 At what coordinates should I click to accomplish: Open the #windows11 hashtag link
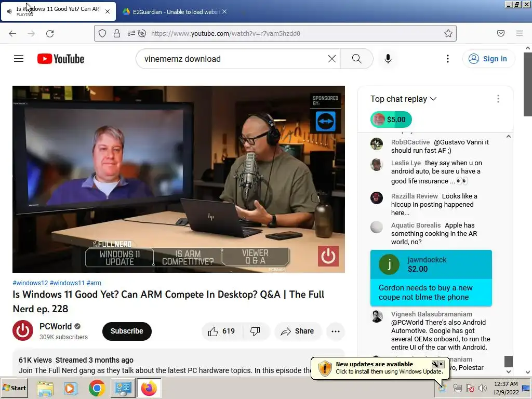(x=67, y=283)
